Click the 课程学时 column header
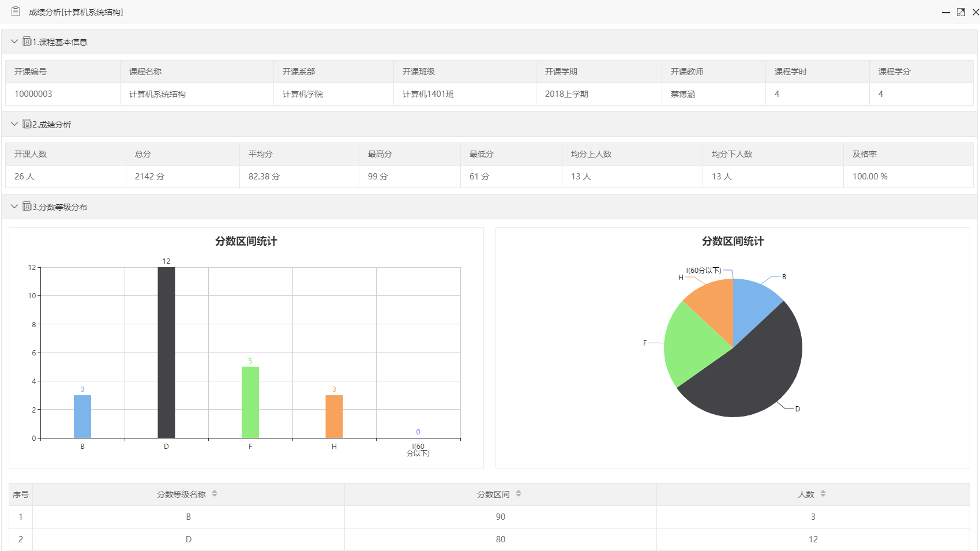The width and height of the screenshot is (980, 551). pyautogui.click(x=817, y=72)
